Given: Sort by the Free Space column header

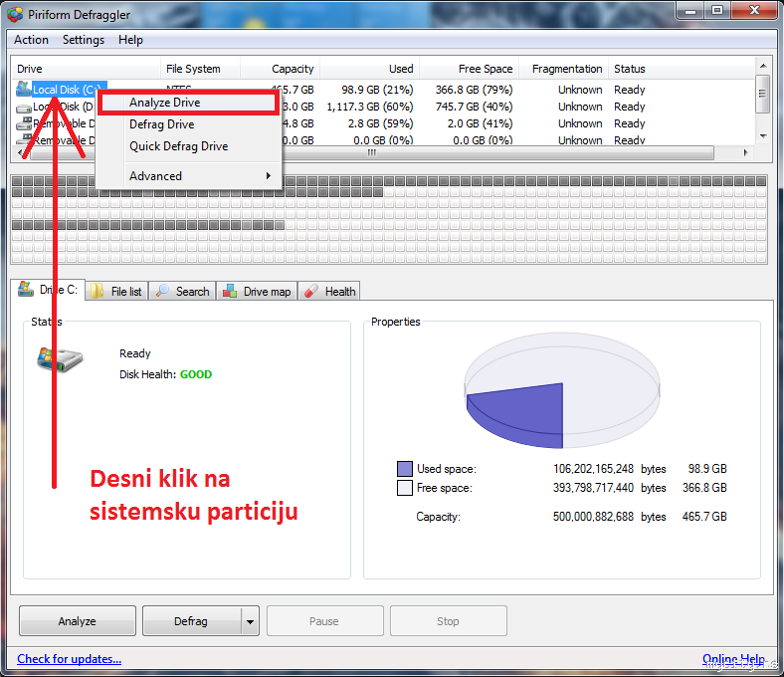Looking at the screenshot, I should click(x=469, y=69).
